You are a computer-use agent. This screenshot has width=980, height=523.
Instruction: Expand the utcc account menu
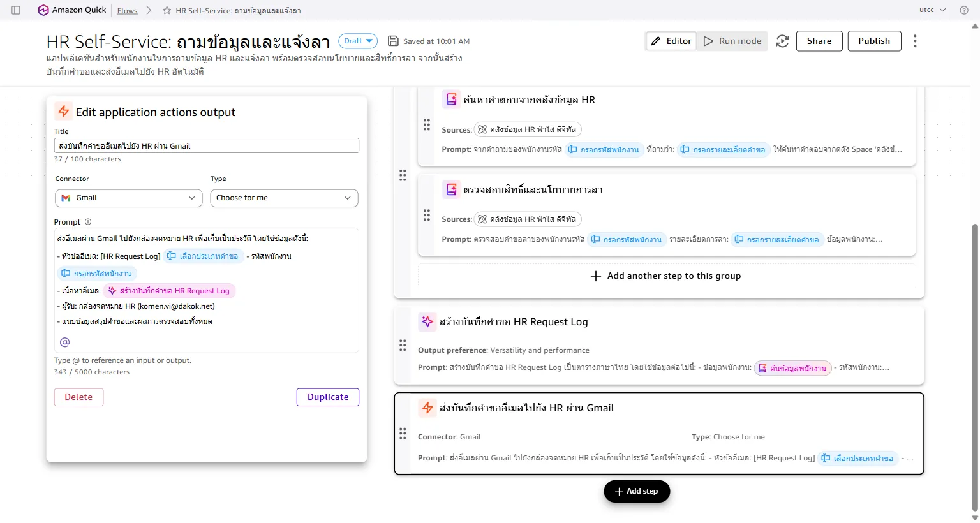(932, 10)
